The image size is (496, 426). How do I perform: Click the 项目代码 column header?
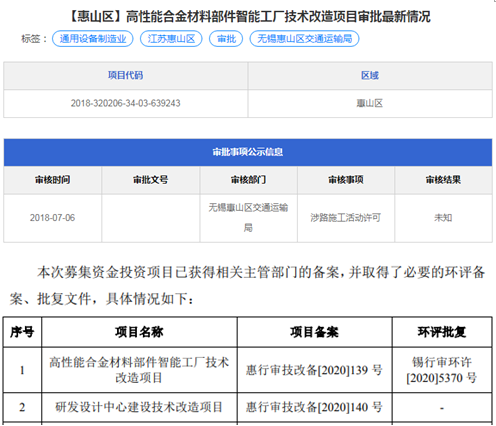point(126,75)
